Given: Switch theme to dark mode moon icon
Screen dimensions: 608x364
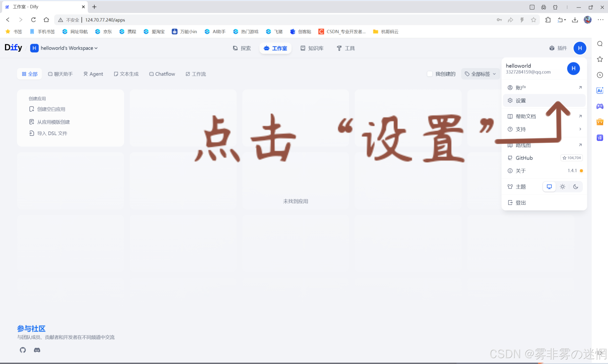Looking at the screenshot, I should pos(575,187).
